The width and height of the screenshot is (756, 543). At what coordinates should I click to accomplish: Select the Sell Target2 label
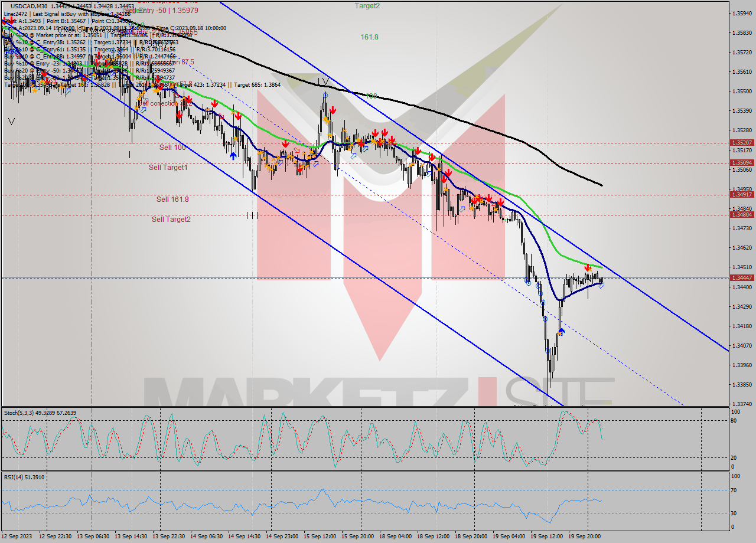click(171, 219)
